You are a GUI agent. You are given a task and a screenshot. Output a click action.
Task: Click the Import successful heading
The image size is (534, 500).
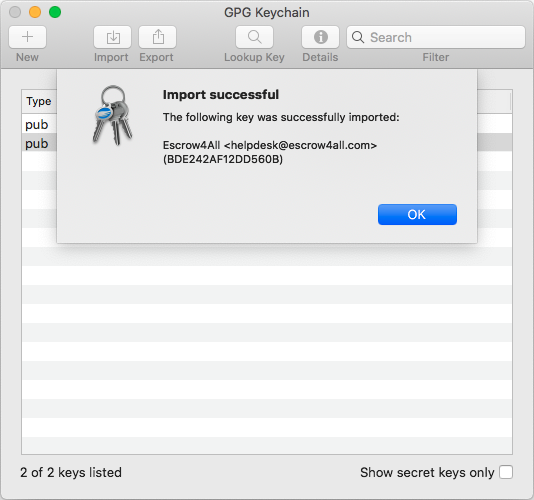coord(221,94)
